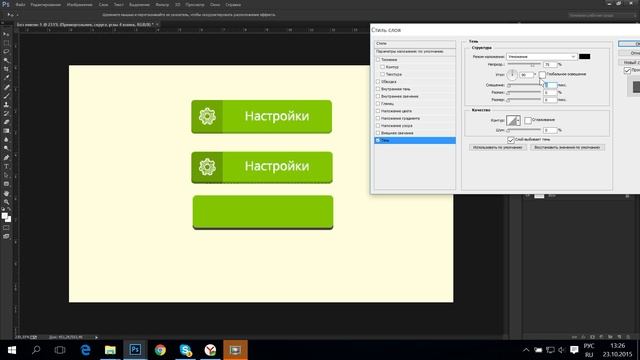The height and width of the screenshot is (360, 640).
Task: Focus the Смещение value field
Action: tap(550, 85)
